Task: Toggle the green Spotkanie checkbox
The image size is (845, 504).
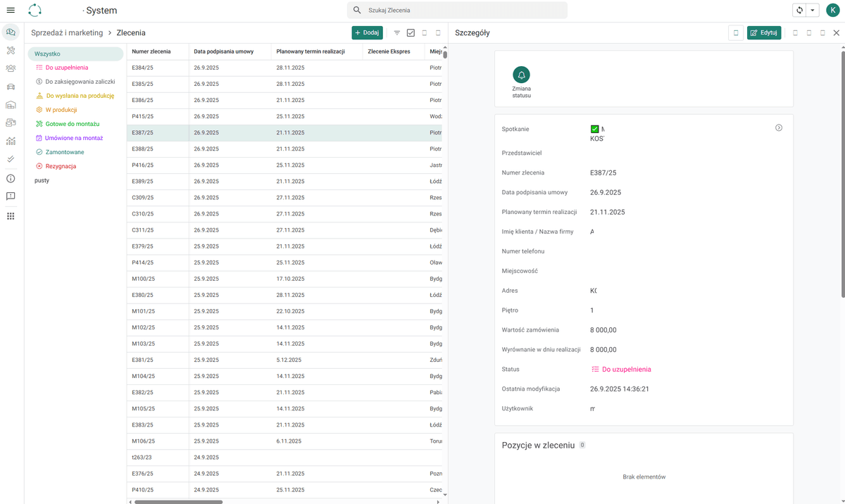Action: [x=594, y=130]
